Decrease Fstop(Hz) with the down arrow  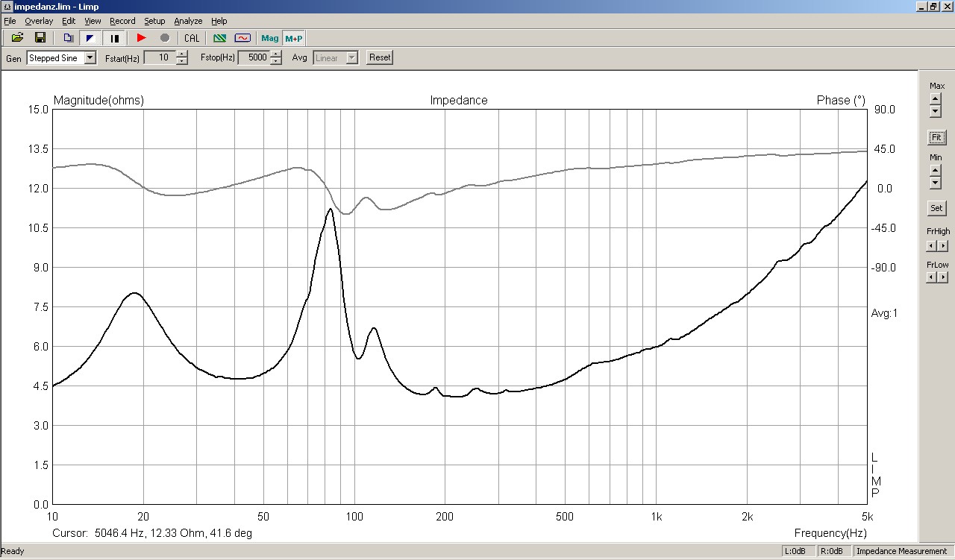pos(276,61)
